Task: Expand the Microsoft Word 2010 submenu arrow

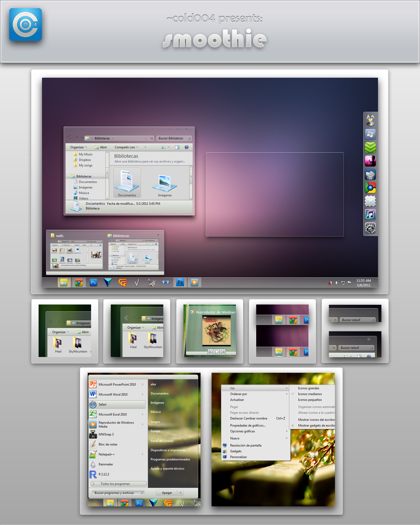Action: click(143, 395)
